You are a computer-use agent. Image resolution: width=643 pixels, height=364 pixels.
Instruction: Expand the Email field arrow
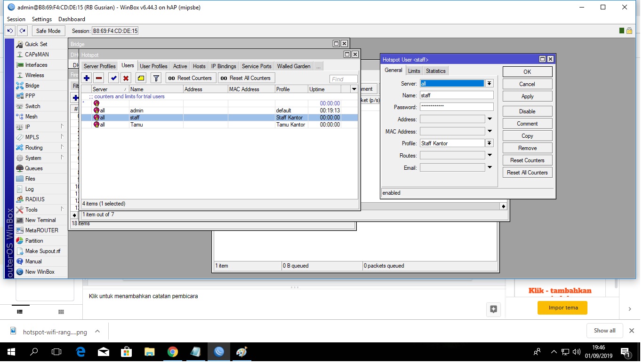coord(490,167)
